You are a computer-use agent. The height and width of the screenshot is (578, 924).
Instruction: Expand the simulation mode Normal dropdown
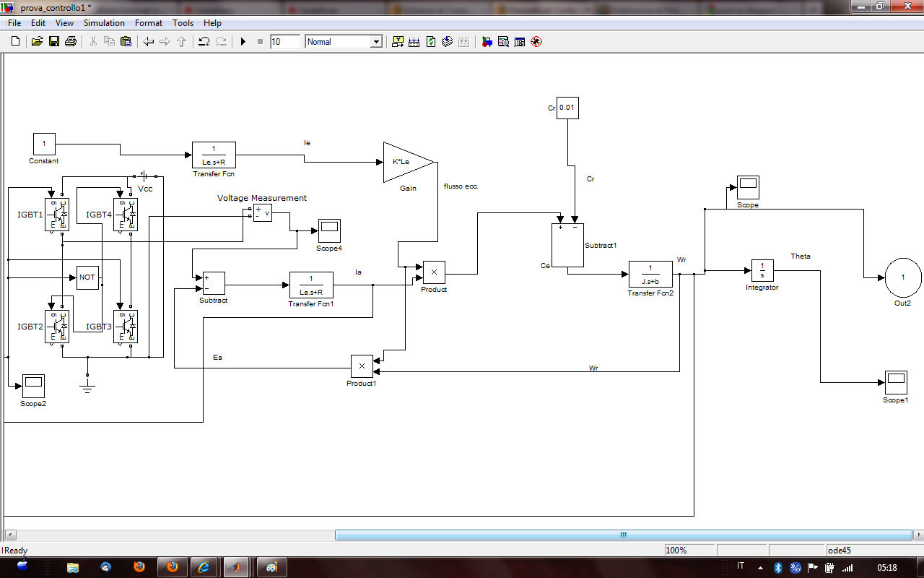375,42
